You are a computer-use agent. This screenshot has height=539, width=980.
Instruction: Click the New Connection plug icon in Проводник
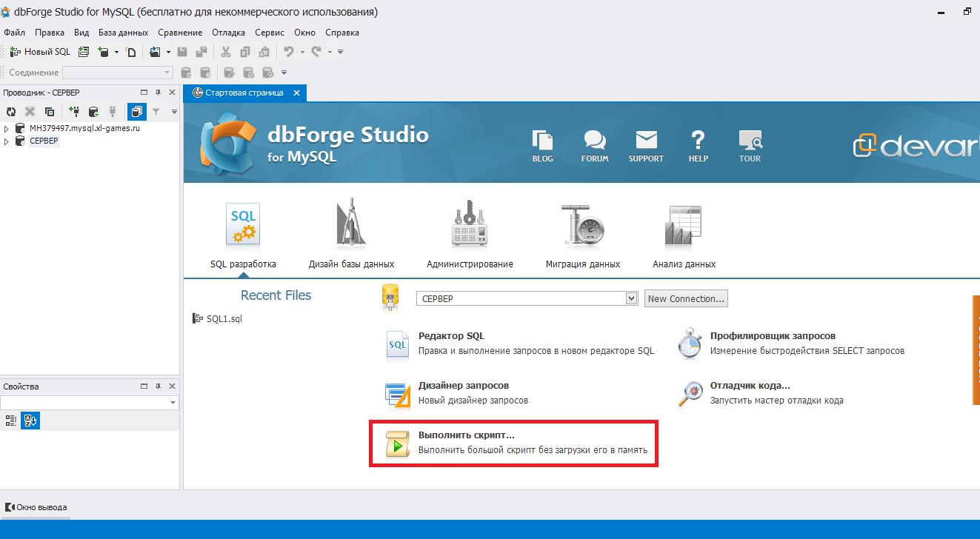click(x=74, y=112)
